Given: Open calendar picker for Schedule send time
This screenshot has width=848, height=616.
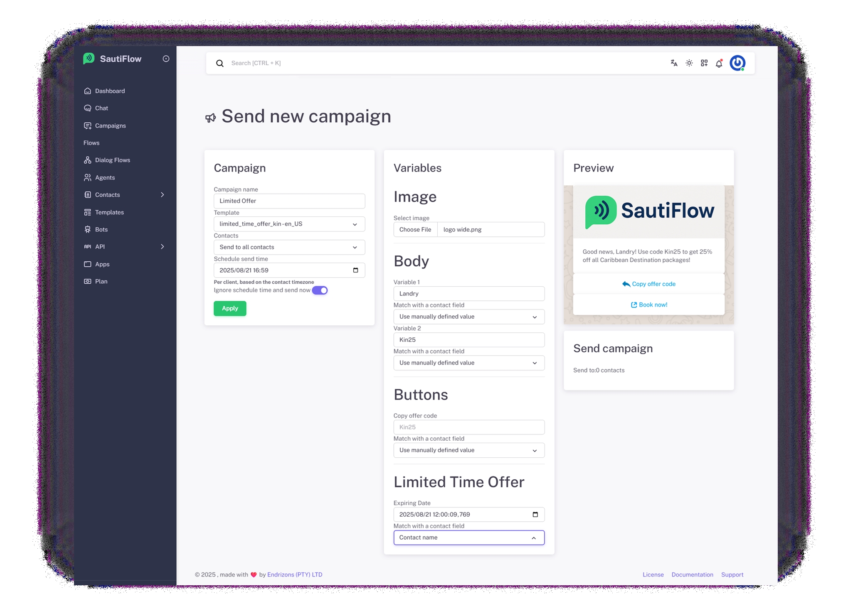Looking at the screenshot, I should [355, 270].
